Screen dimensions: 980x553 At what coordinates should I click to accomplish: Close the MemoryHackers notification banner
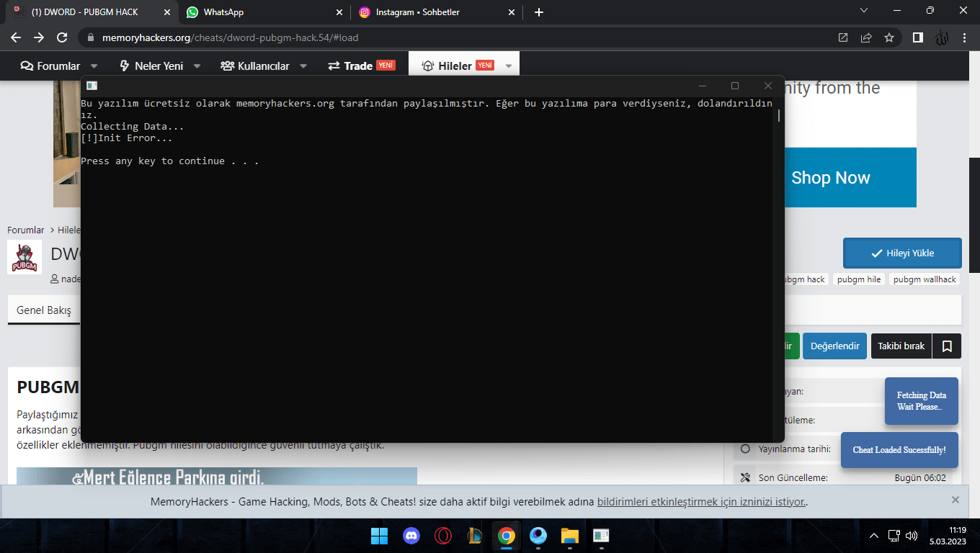955,500
